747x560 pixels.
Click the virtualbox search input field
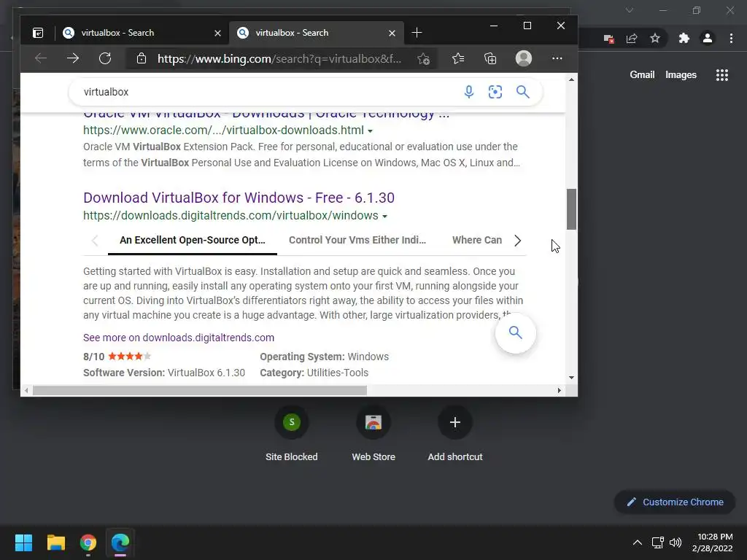(267, 92)
